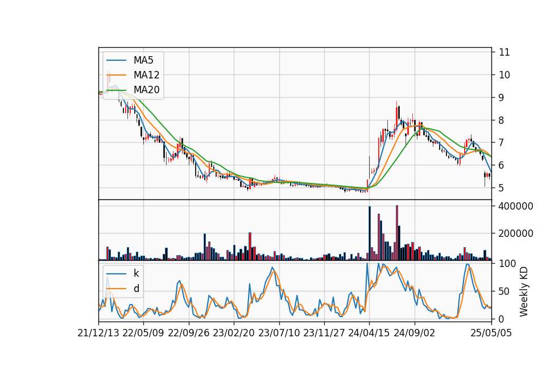
Task: Click the KD axis value 50
Action: [x=504, y=291]
